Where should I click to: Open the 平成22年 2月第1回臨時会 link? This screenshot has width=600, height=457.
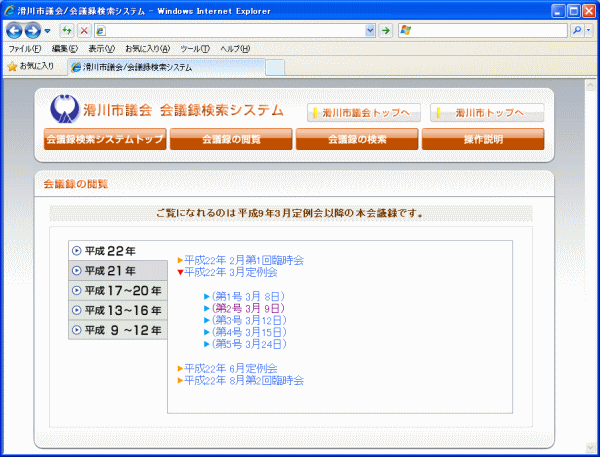[x=244, y=260]
